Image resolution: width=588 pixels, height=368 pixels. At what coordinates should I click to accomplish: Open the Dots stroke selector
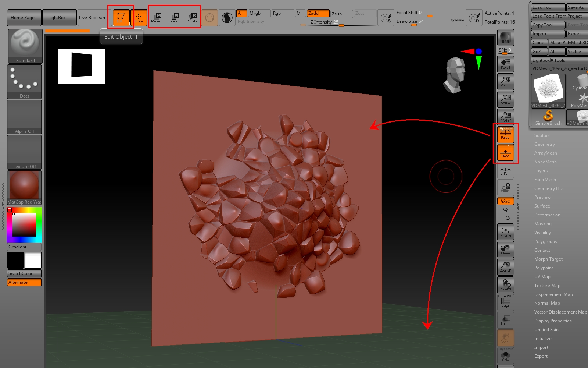[24, 82]
